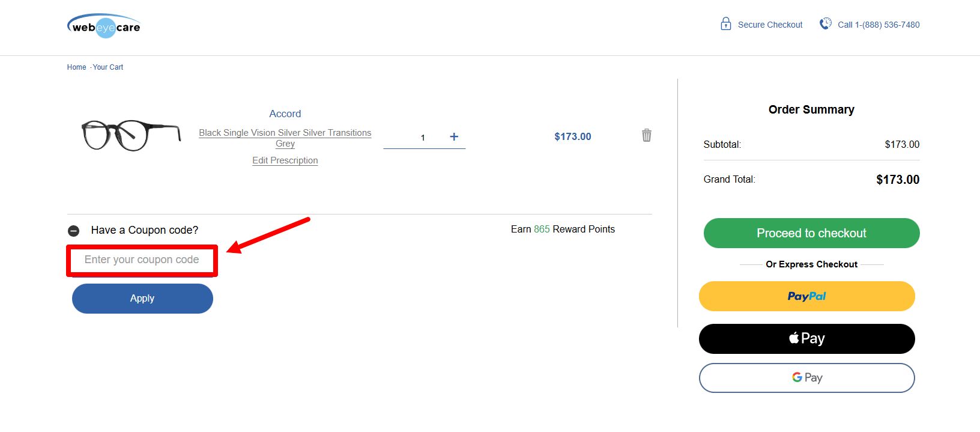Increase quantity with the plus icon

pyautogui.click(x=454, y=137)
